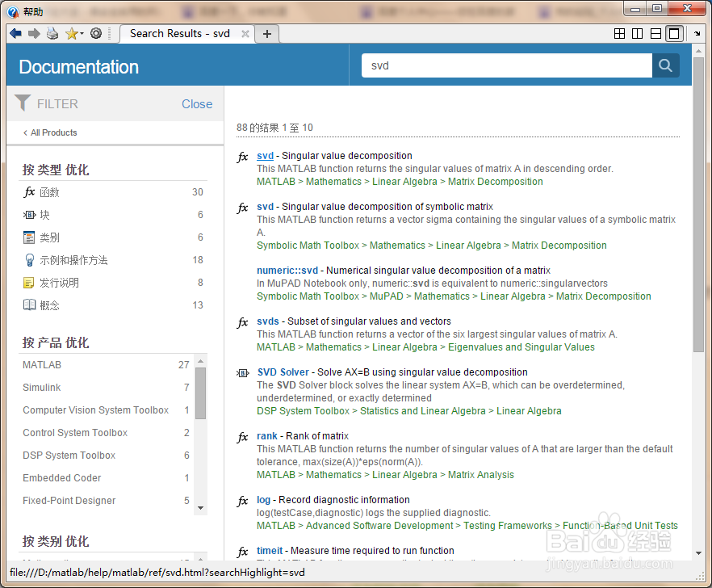Open the SVD Solver block result
Viewport: 712px width, 588px height.
283,372
